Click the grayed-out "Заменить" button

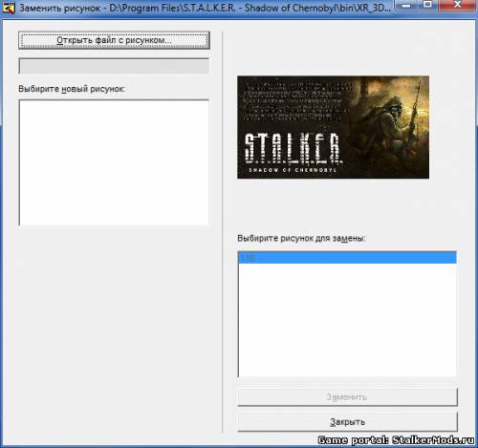click(x=347, y=397)
